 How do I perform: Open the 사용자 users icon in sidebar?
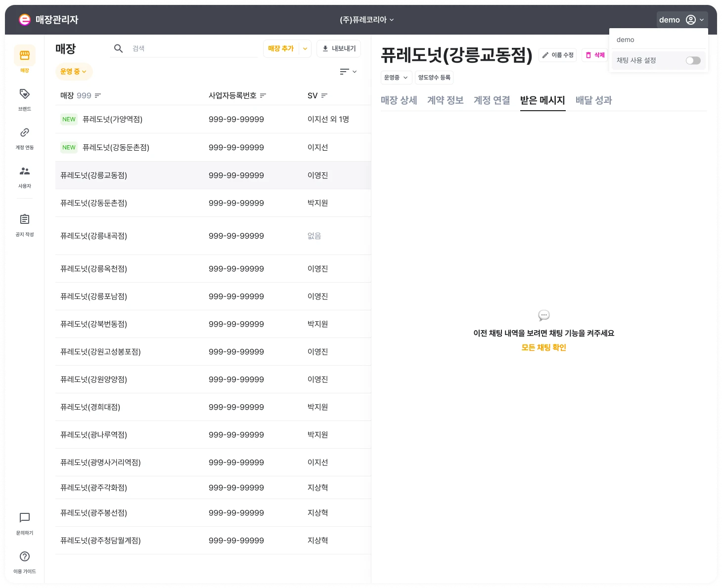pos(25,171)
